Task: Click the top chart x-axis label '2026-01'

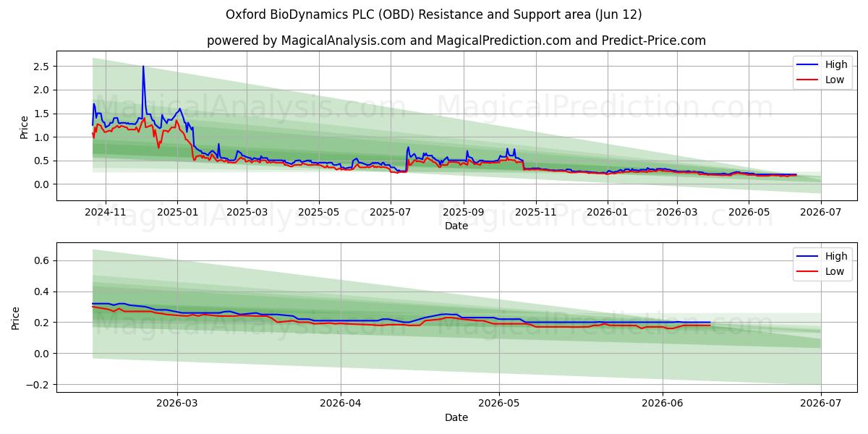Action: coord(608,212)
